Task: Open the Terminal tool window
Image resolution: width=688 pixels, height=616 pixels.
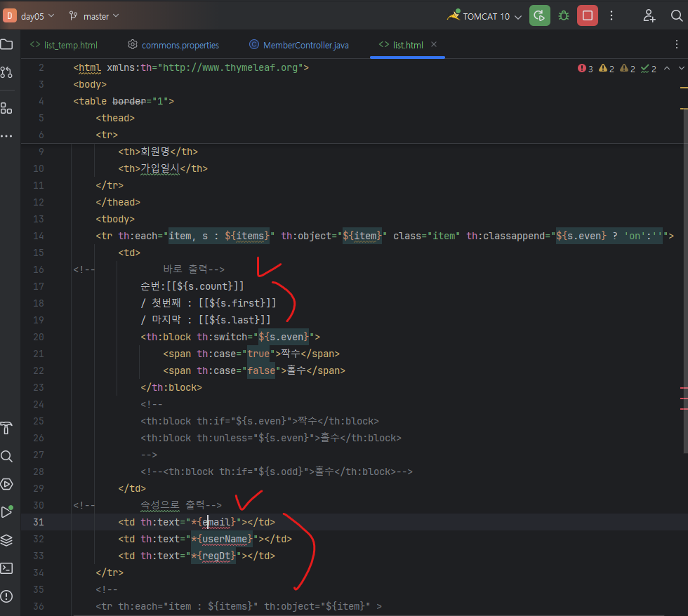Action: click(6, 568)
